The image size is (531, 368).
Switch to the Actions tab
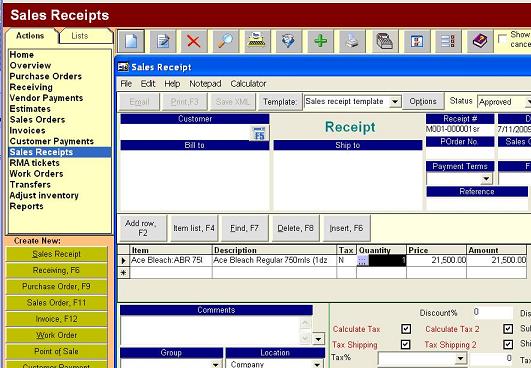click(x=30, y=36)
